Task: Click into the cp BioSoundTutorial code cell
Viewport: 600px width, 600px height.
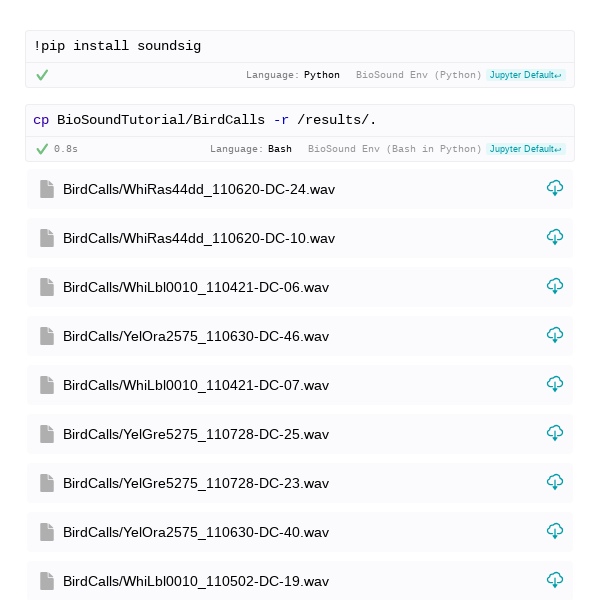Action: (300, 121)
